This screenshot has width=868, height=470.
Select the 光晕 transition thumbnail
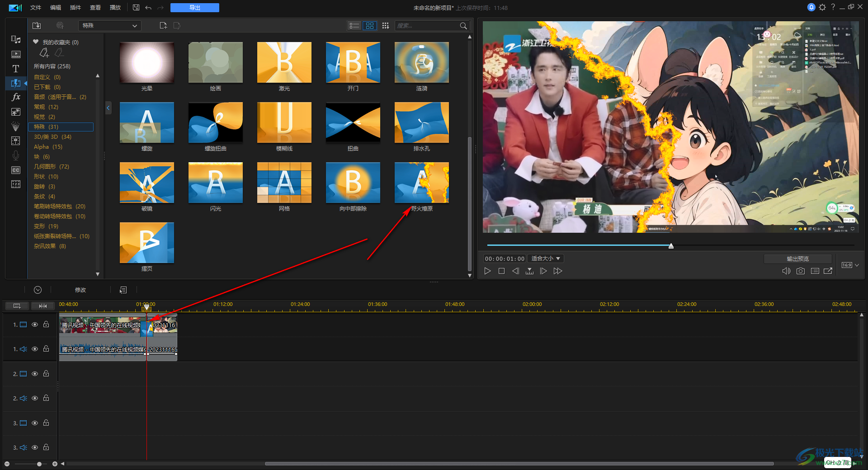click(x=147, y=62)
